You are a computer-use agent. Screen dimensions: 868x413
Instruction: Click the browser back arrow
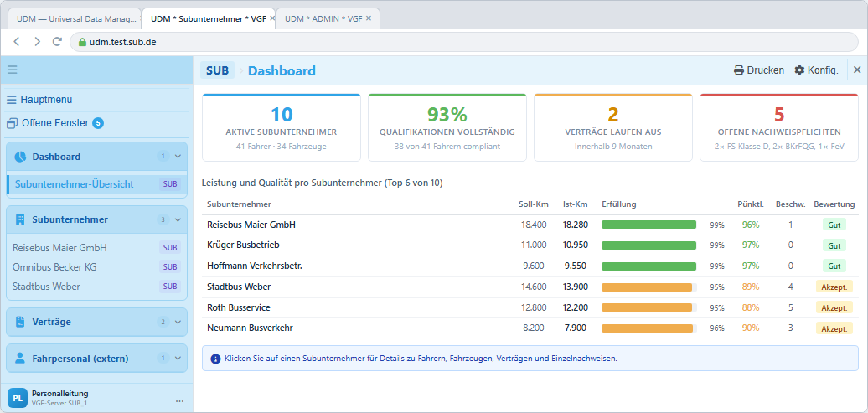tap(17, 42)
